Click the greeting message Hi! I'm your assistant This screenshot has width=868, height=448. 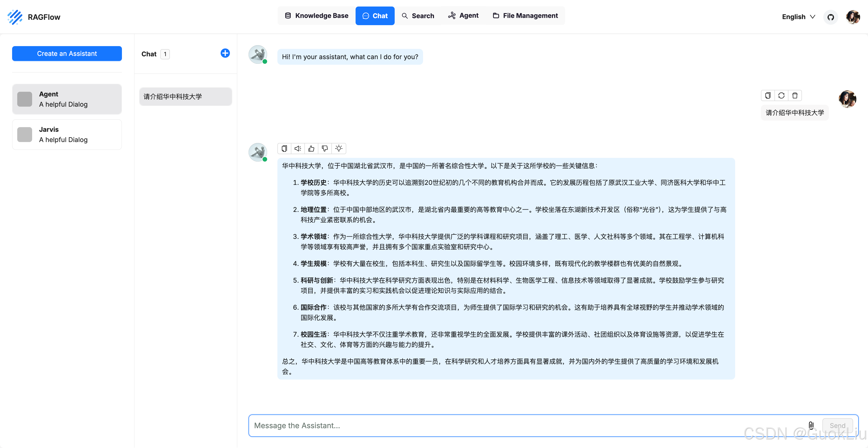coord(350,57)
